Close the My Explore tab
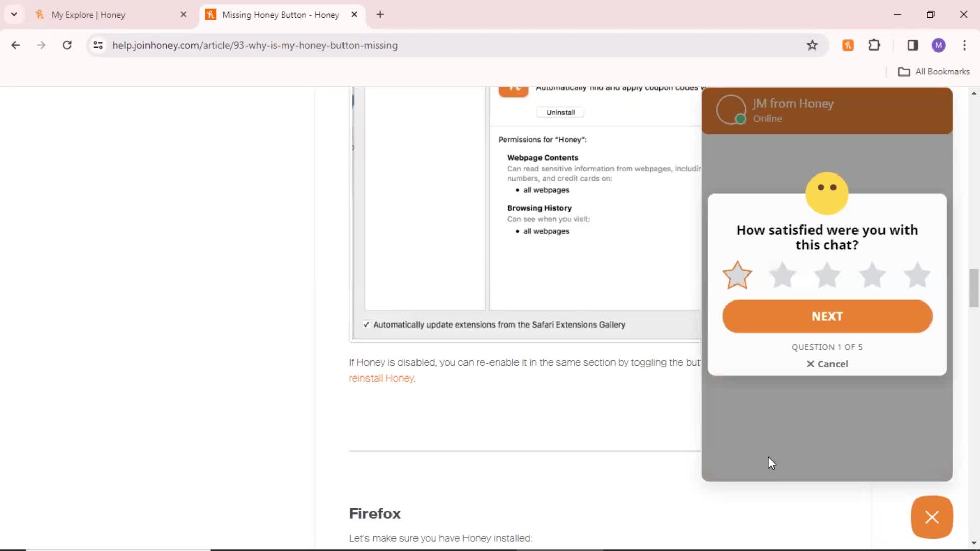Viewport: 980px width, 551px height. 184,15
